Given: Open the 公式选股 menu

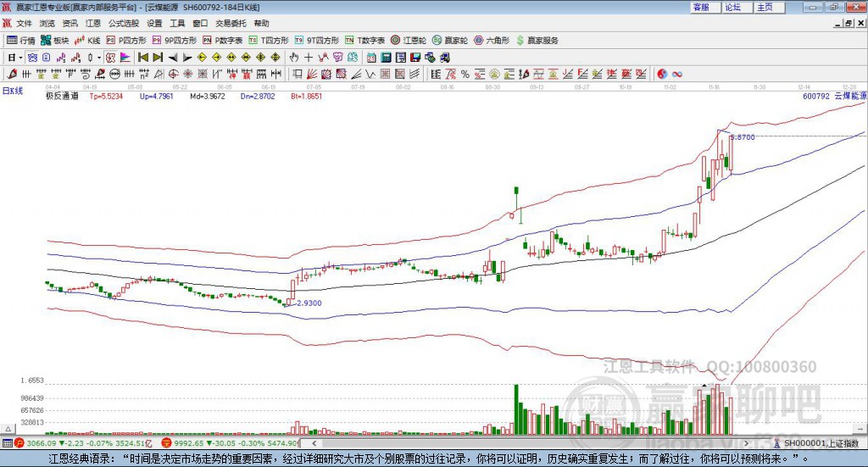Looking at the screenshot, I should pos(124,23).
